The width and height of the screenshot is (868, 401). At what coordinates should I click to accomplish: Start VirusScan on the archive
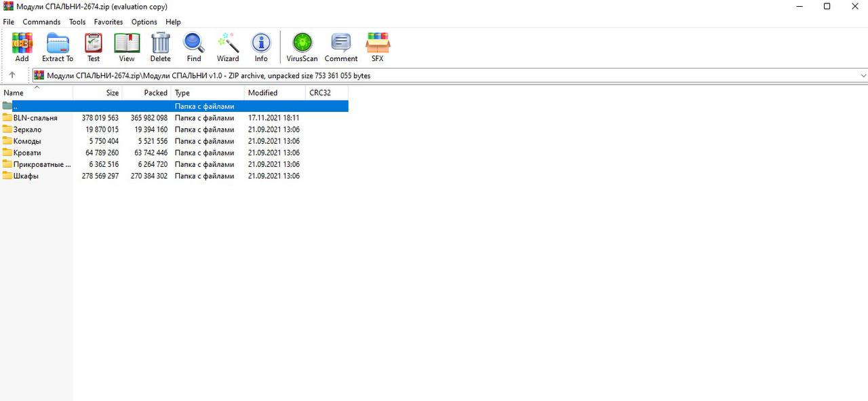click(302, 47)
